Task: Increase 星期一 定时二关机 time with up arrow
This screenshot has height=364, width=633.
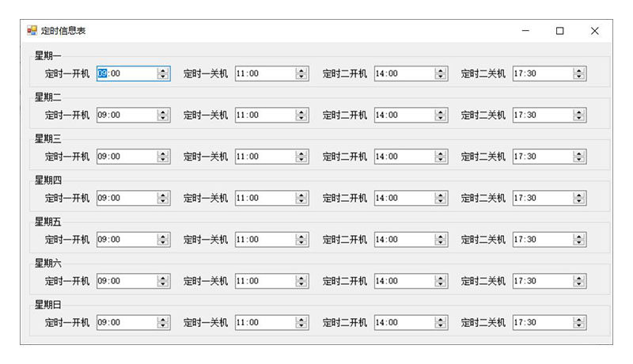Action: (579, 70)
